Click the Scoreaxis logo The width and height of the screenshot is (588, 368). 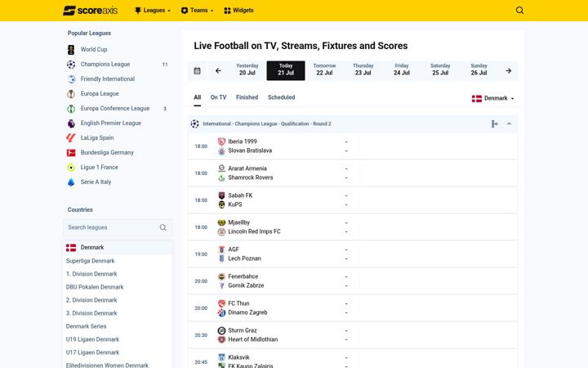(90, 11)
